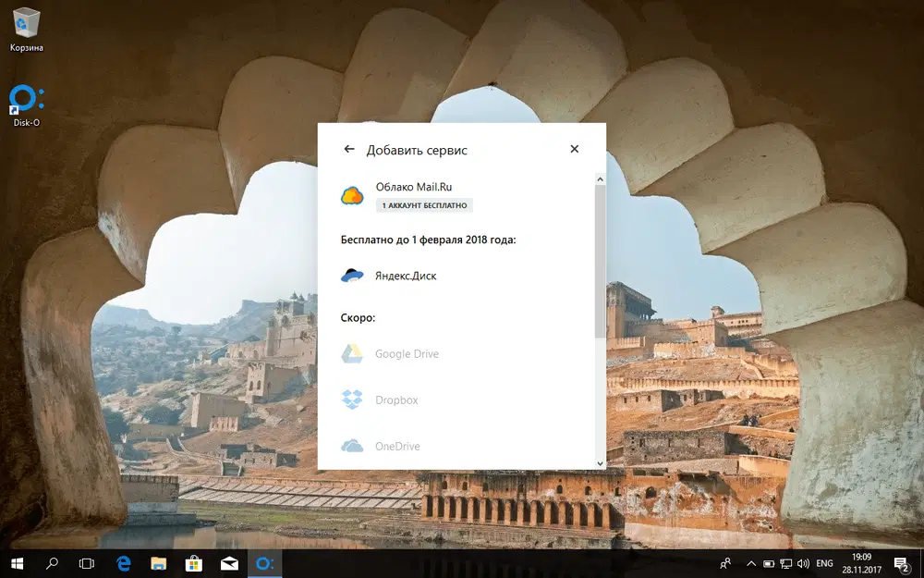Go back using the arrow in Добавить сервис

point(349,149)
